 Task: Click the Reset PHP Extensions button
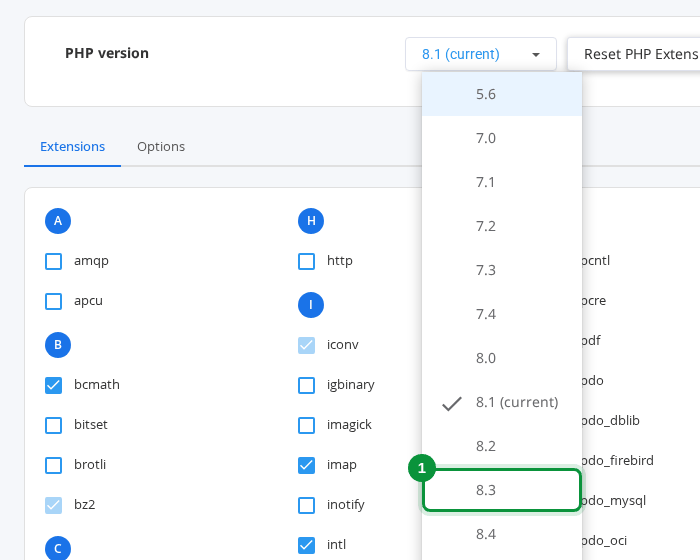tap(633, 54)
